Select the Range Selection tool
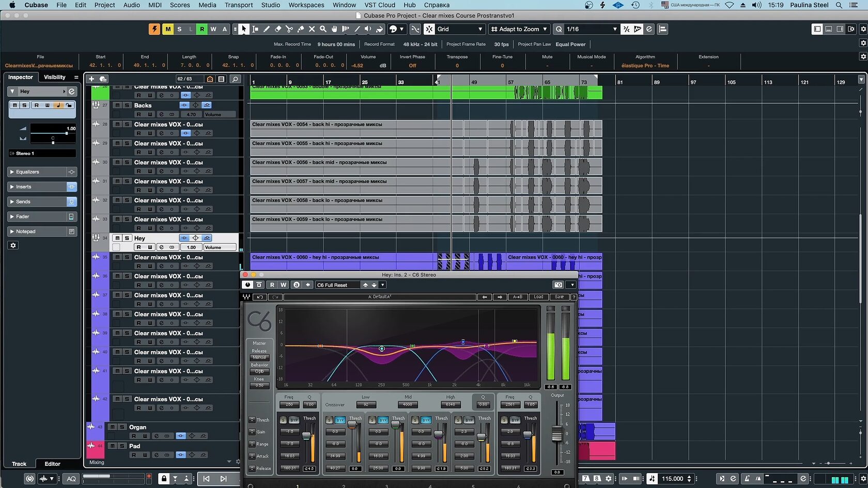 pyautogui.click(x=255, y=29)
